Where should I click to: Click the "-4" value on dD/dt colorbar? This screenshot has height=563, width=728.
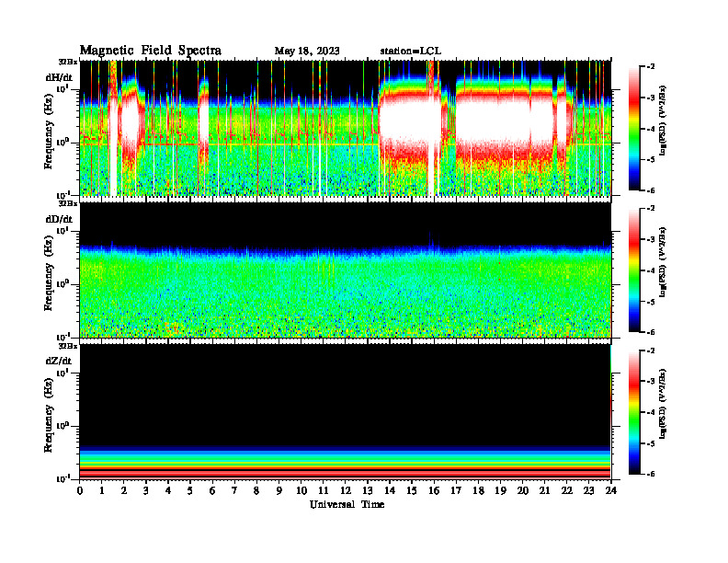[651, 270]
